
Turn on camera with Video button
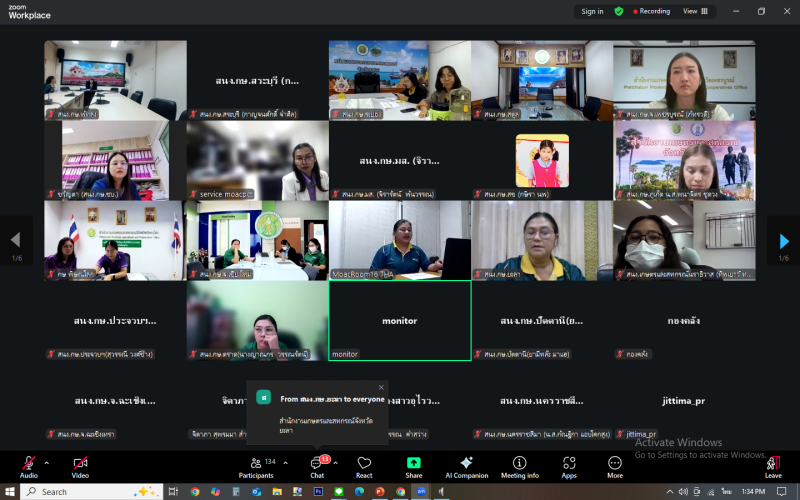(x=80, y=466)
